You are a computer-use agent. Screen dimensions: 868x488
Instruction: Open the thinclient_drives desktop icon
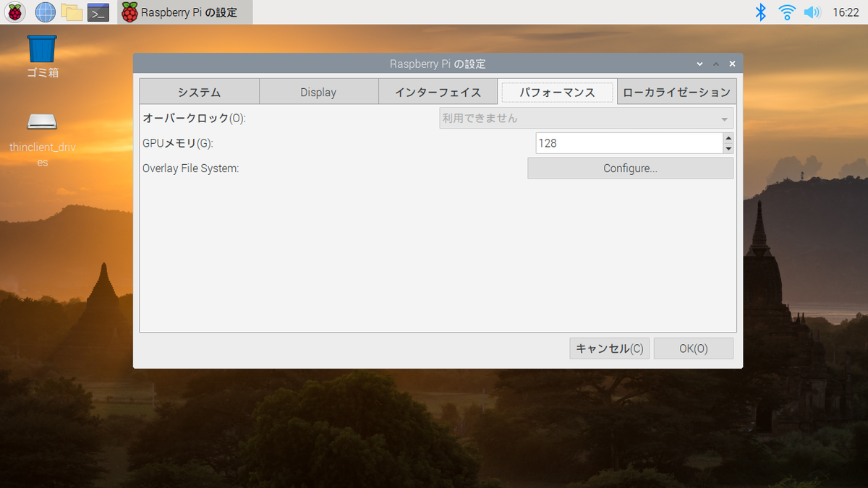tap(41, 123)
